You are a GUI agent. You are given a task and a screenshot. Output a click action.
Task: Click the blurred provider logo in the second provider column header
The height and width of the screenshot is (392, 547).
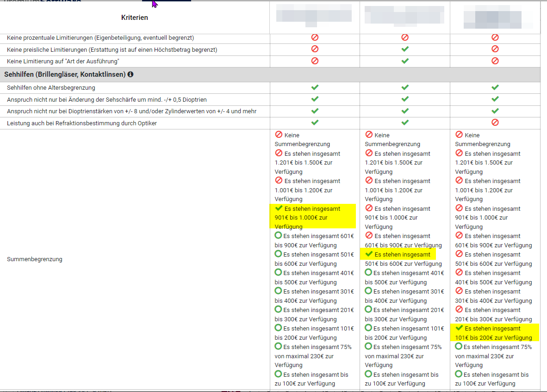coord(404,15)
